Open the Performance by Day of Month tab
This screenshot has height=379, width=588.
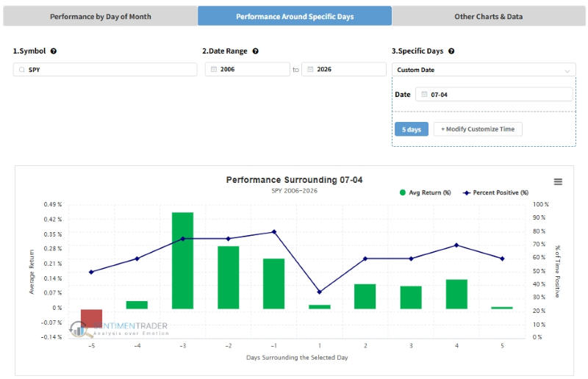(100, 16)
